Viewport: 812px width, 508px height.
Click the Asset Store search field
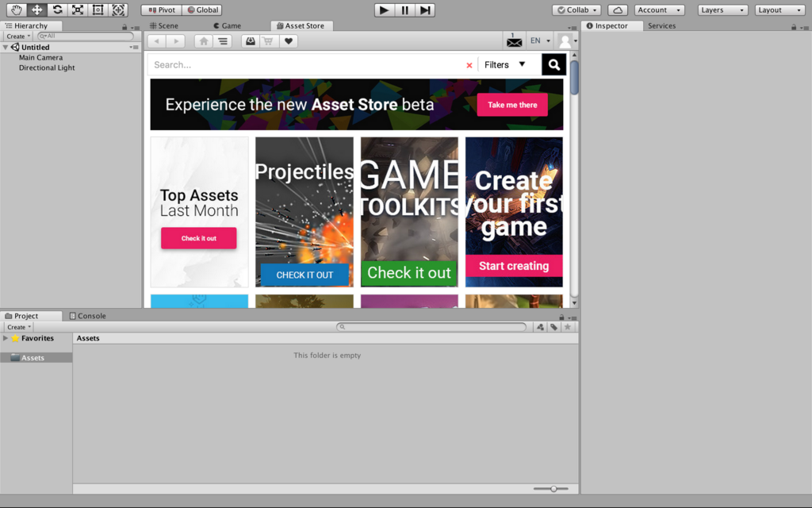(x=305, y=65)
